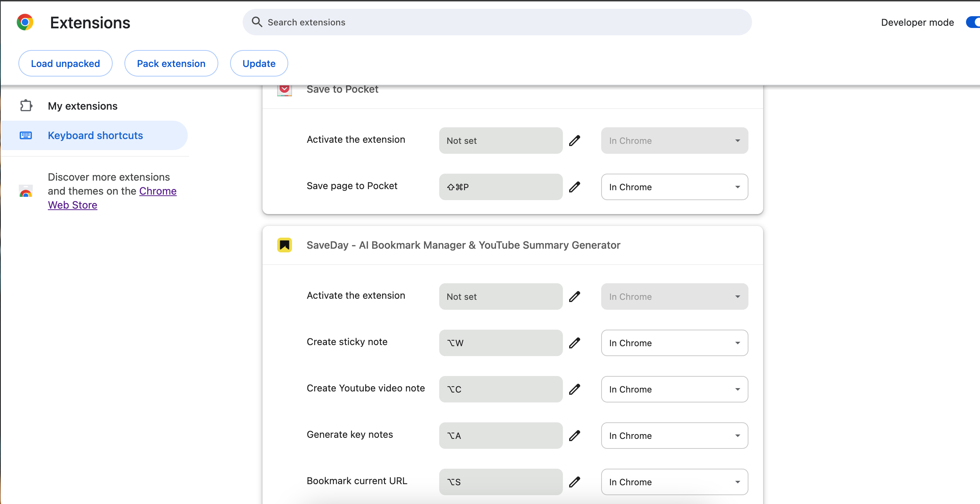This screenshot has width=980, height=504.
Task: Click the Chrome Web Store rainbow icon
Action: (x=26, y=191)
